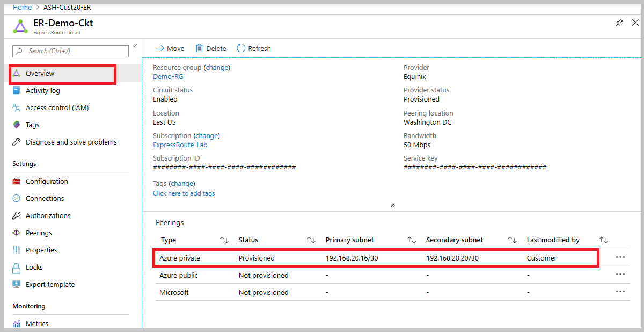Click the Move arrow icon

coord(159,48)
